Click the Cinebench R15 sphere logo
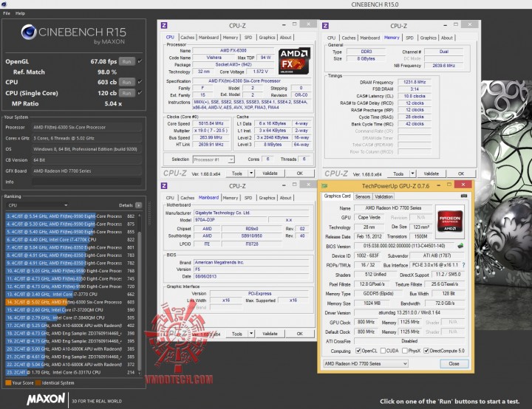The width and height of the screenshot is (532, 409). 29,32
